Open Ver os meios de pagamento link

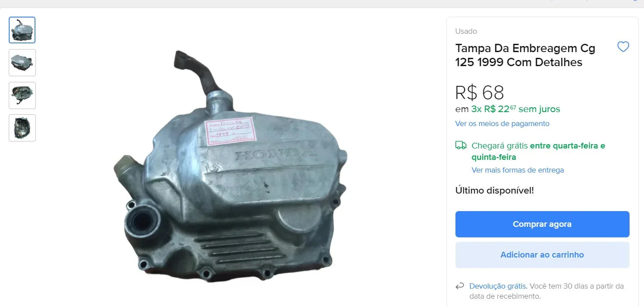click(x=502, y=124)
